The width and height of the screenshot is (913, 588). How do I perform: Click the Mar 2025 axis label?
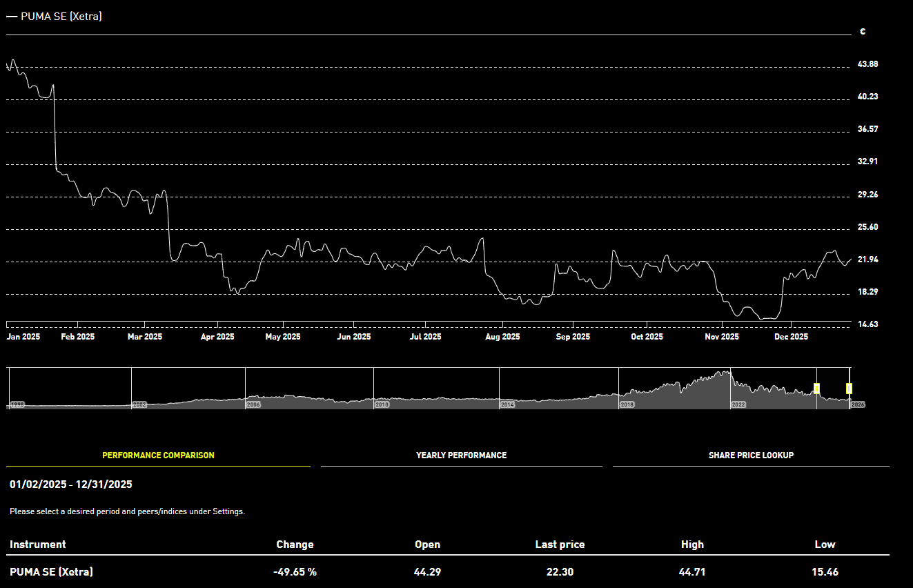click(x=145, y=337)
